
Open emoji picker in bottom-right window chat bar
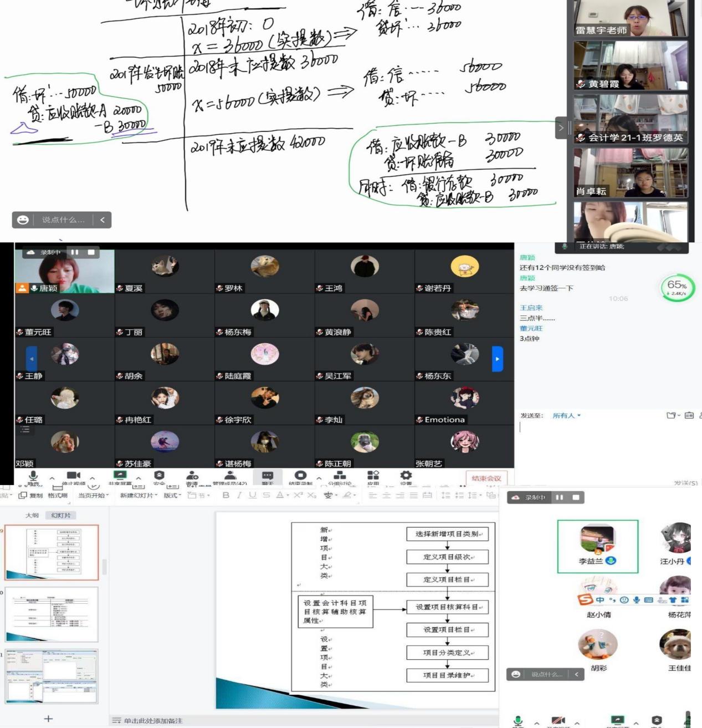tap(516, 674)
